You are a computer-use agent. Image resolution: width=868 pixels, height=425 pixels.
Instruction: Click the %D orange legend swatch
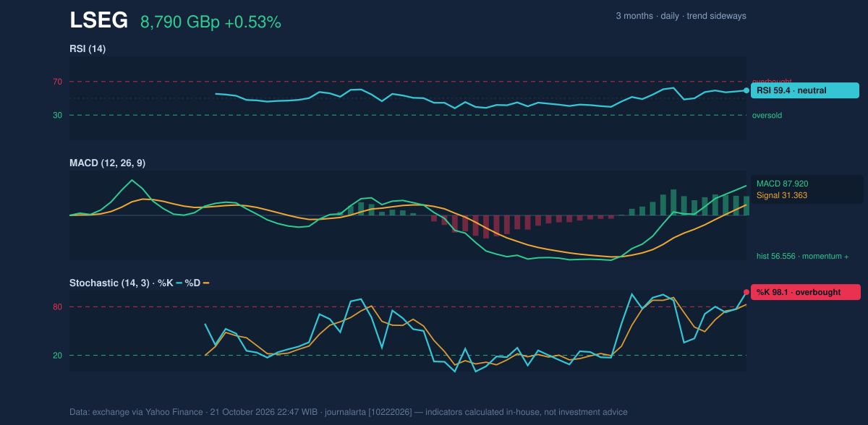pyautogui.click(x=206, y=283)
